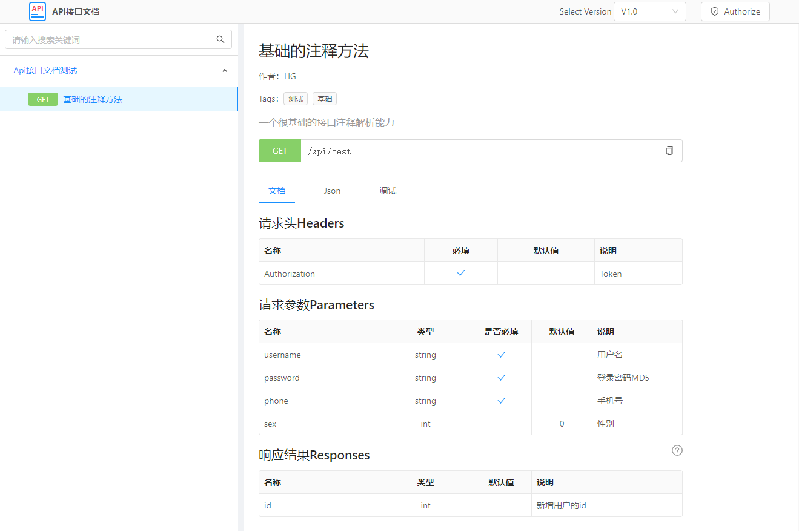Screen dimensions: 799x532
Task: Click the green GET method button
Action: (280, 151)
